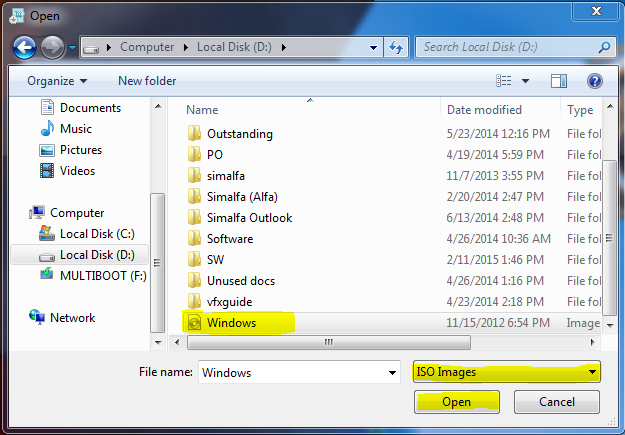The image size is (625, 435).
Task: Open the File name dropdown arrow
Action: point(393,373)
